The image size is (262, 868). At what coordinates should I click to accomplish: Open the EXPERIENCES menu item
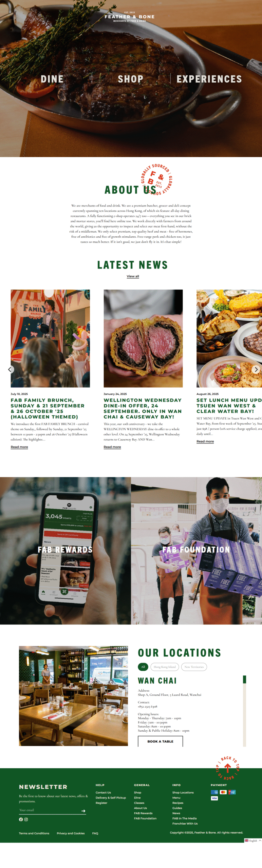click(209, 79)
